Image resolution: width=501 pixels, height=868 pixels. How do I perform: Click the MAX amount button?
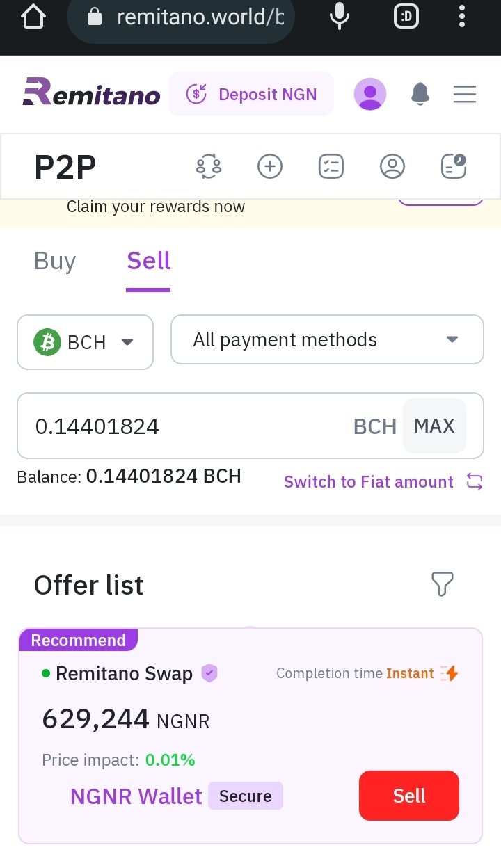point(434,426)
